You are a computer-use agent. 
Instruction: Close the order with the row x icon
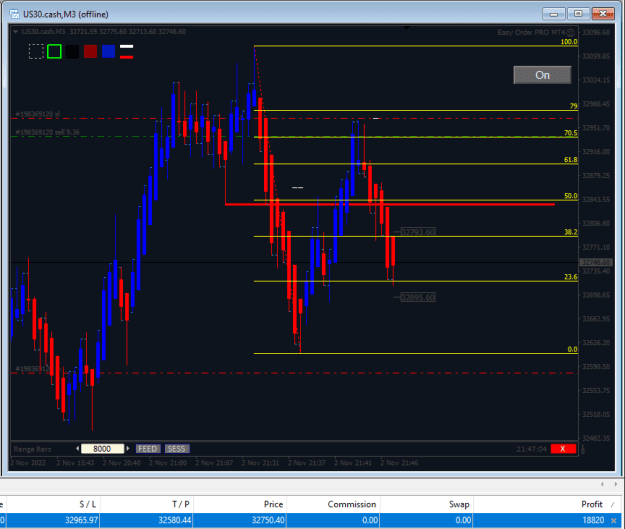613,520
